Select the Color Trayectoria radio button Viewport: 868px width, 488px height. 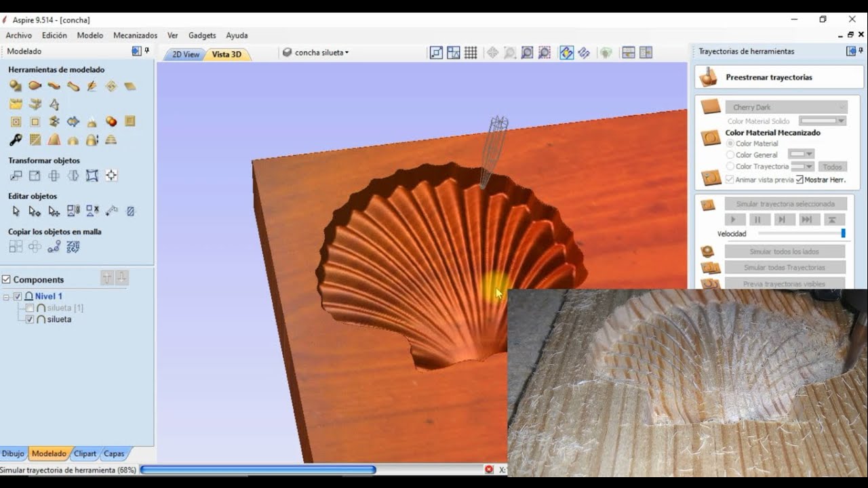pyautogui.click(x=730, y=166)
